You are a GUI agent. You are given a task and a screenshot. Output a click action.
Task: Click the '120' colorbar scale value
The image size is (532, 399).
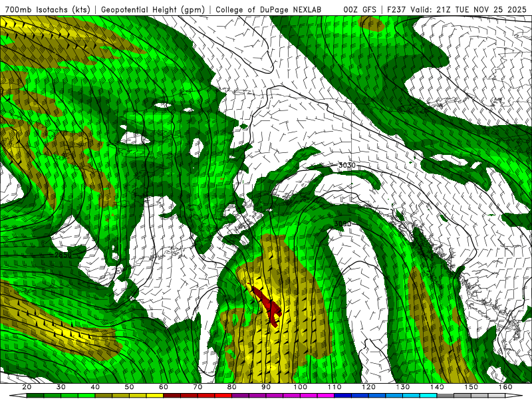368,387
